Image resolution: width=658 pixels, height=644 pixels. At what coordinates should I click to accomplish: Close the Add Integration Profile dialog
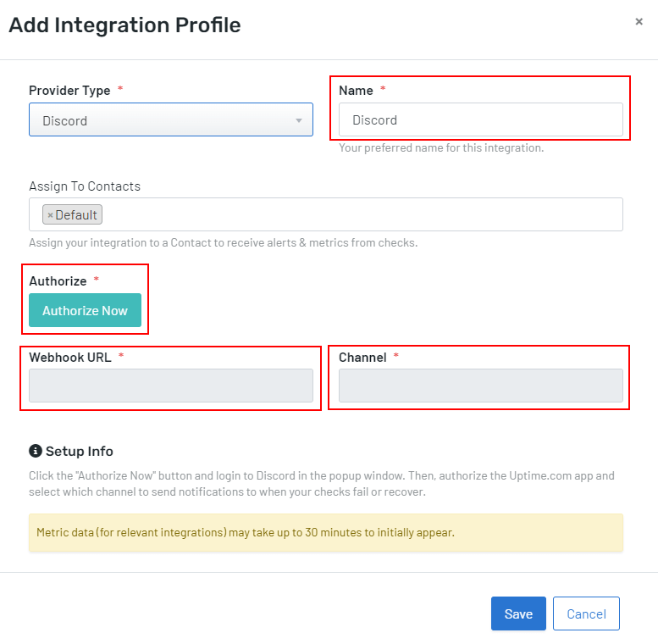pyautogui.click(x=639, y=22)
